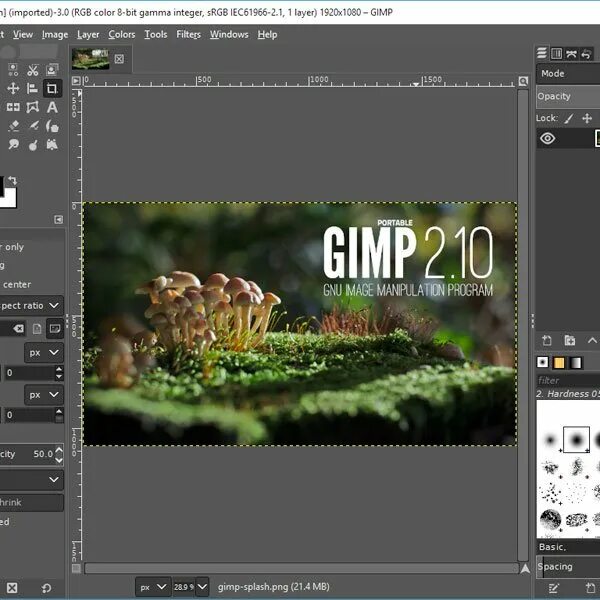Close the gimp-splash image tab
Image resolution: width=600 pixels, height=600 pixels.
pos(119,59)
